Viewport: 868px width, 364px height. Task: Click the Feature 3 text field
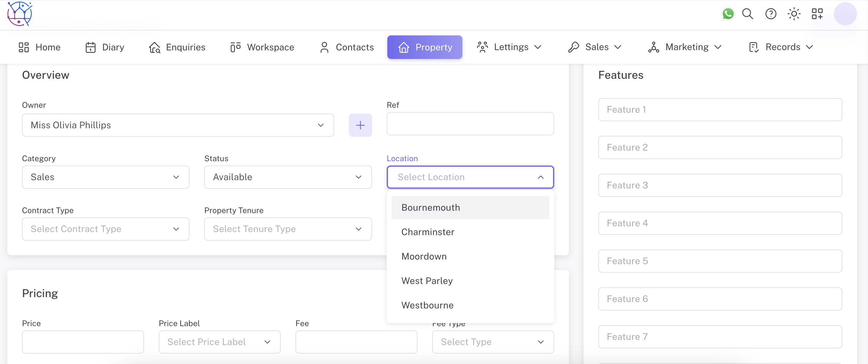coord(720,185)
